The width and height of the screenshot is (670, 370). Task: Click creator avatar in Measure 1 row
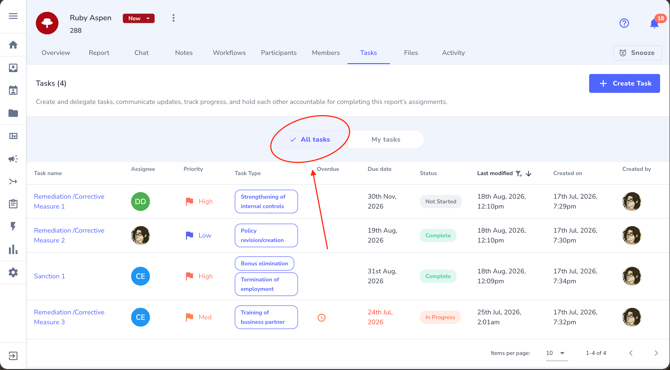tap(632, 201)
